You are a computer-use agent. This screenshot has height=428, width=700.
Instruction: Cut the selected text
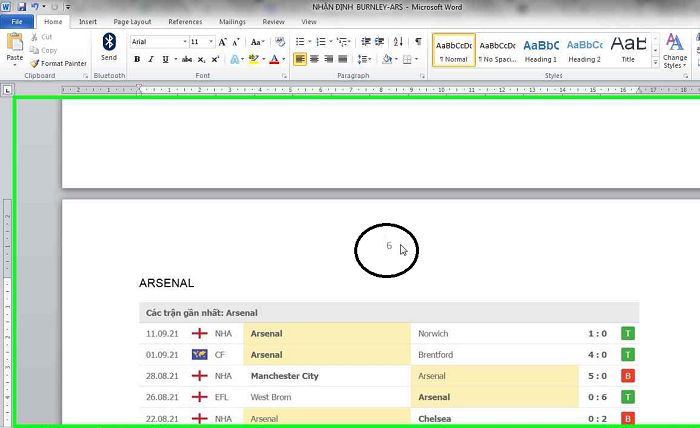(42, 37)
